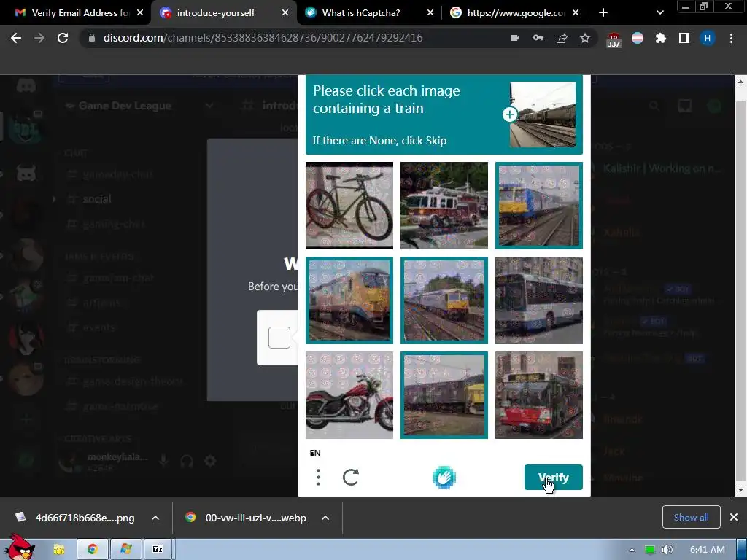Mute microphone in Discord user panel
This screenshot has height=560, width=747.
(x=163, y=461)
